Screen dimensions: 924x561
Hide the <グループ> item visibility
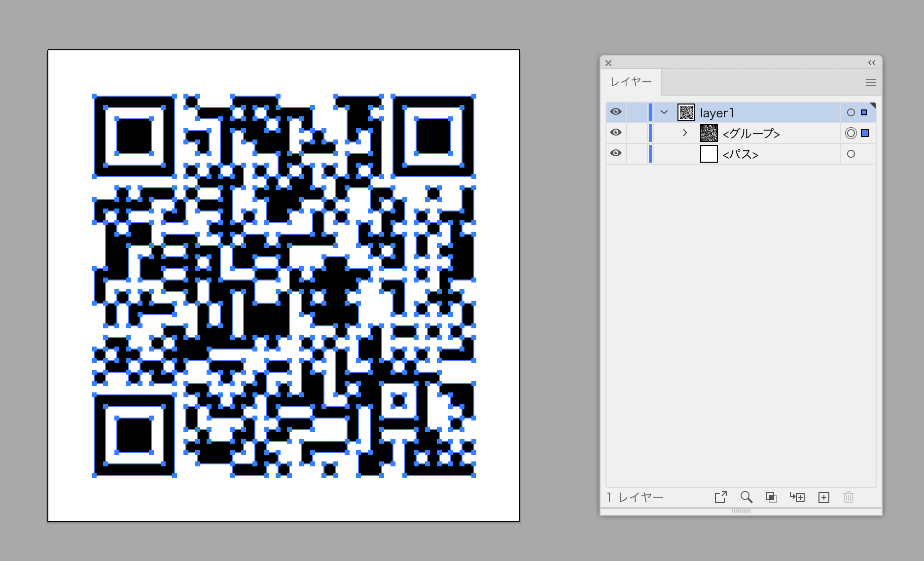[x=616, y=133]
